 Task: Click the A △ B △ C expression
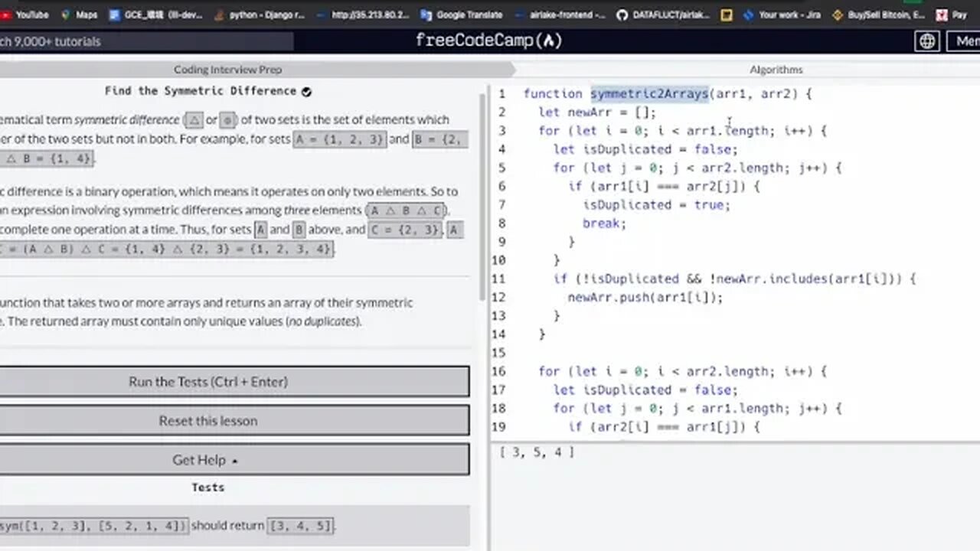(407, 210)
